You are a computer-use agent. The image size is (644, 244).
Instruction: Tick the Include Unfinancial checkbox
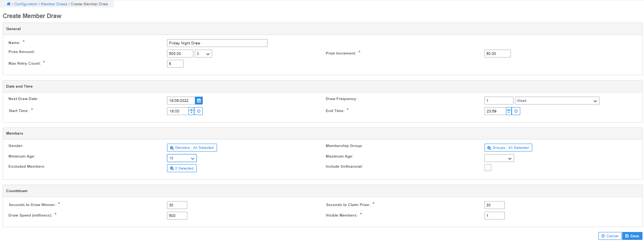click(488, 168)
